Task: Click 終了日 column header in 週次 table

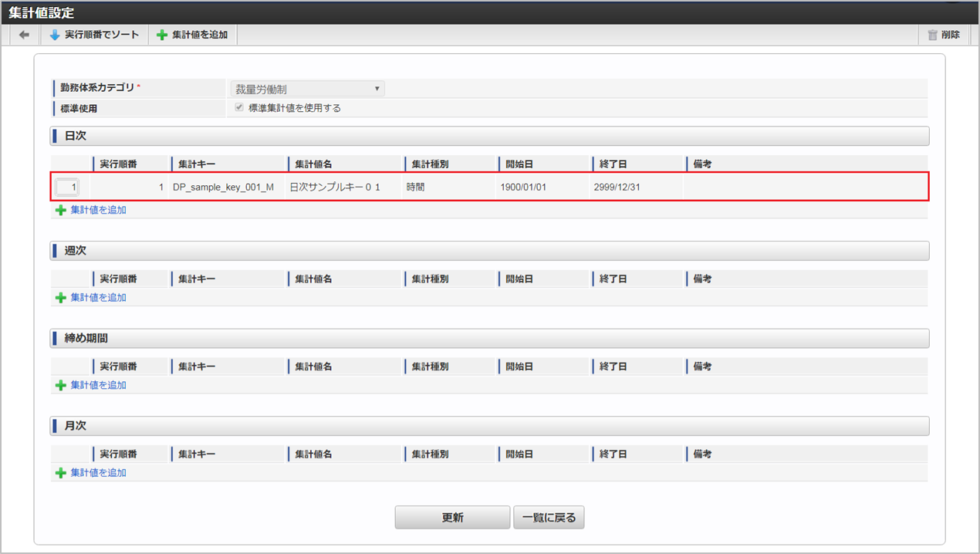Action: tap(613, 279)
